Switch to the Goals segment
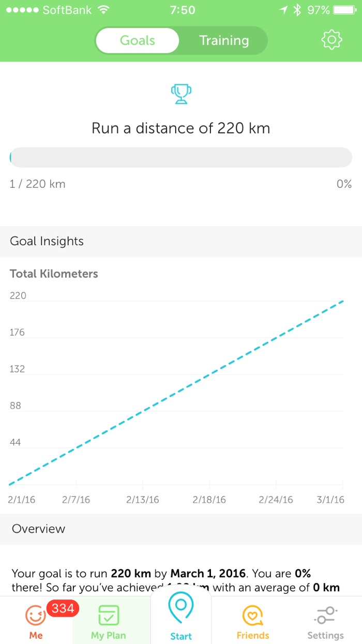362x644 pixels. coord(138,40)
